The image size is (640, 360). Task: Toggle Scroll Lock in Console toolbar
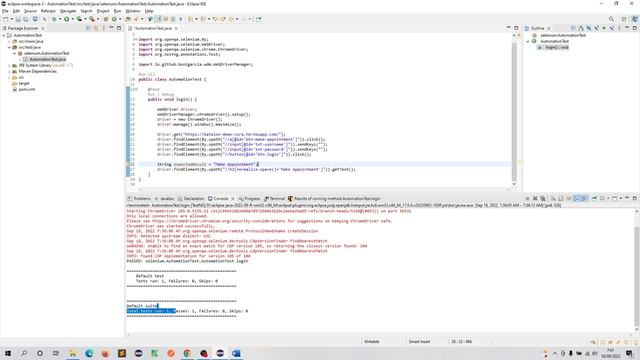pos(560,198)
